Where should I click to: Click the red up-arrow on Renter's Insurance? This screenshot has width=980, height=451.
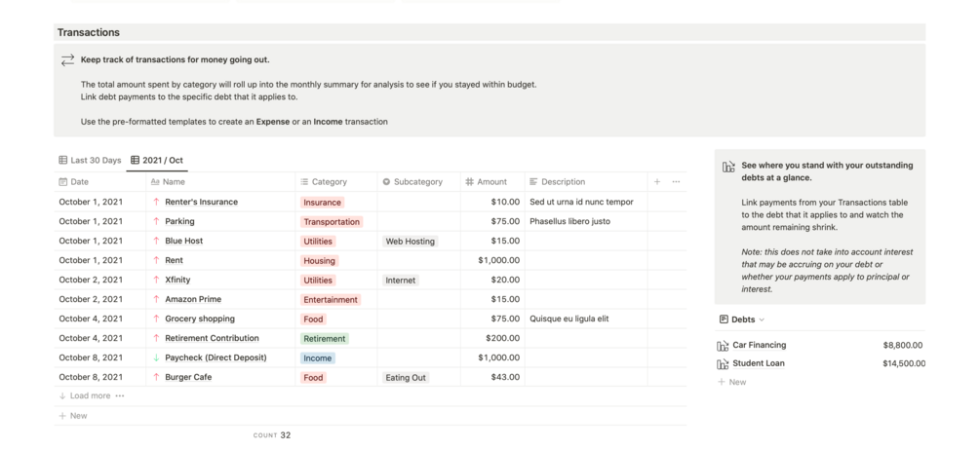[156, 203]
